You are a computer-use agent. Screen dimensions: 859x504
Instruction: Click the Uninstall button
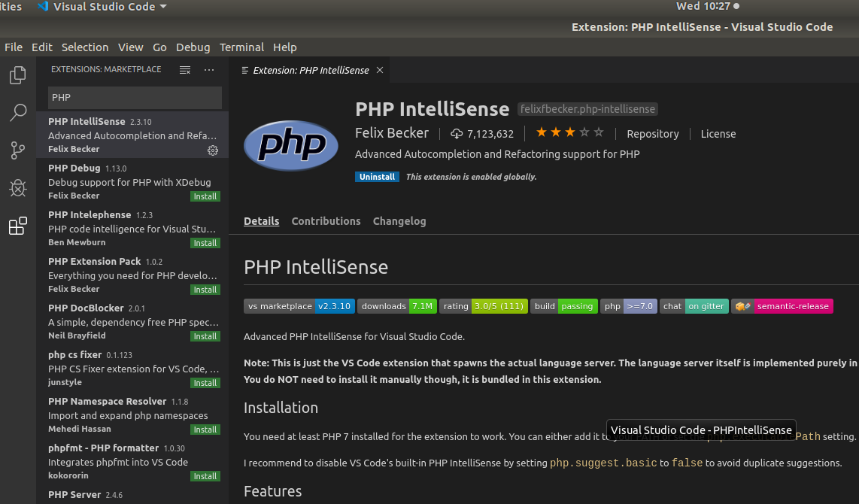click(377, 176)
